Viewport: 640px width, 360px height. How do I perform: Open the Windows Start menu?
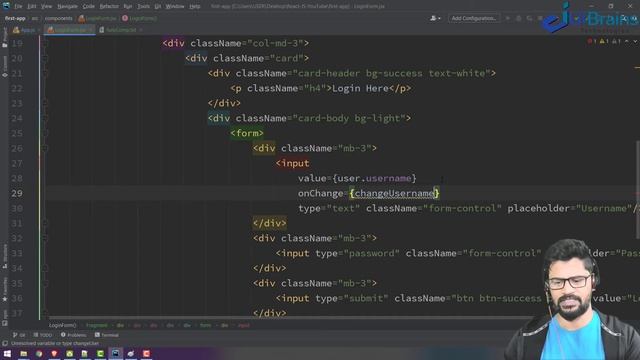pos(7,354)
